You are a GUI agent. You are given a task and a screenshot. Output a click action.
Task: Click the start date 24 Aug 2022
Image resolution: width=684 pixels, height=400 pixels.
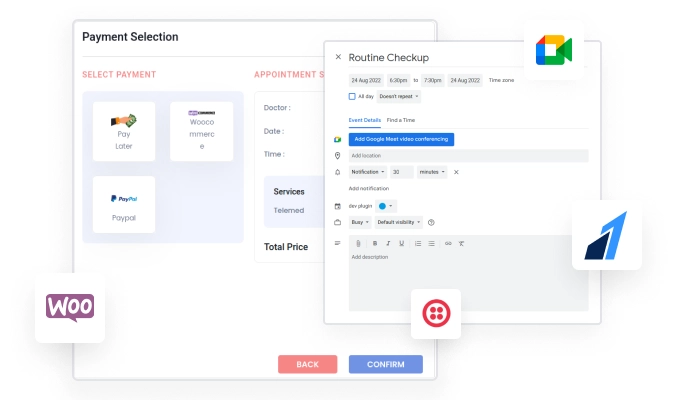tap(366, 80)
